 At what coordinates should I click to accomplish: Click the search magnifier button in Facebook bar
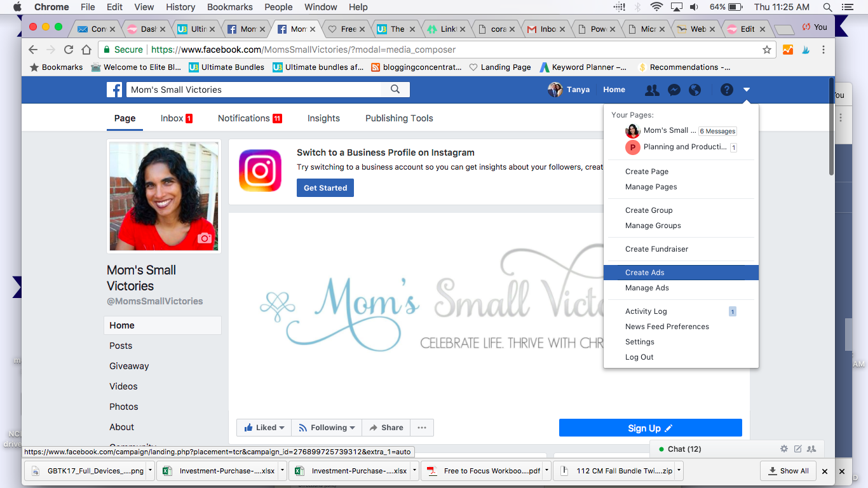click(x=395, y=90)
